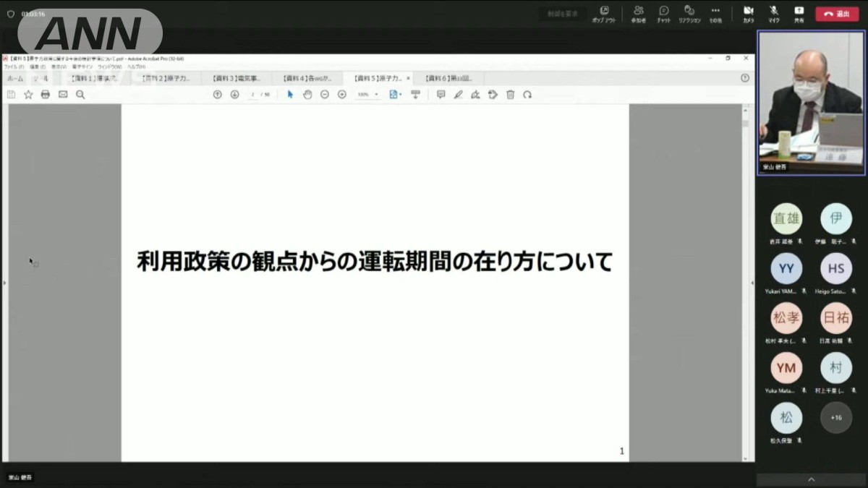This screenshot has width=868, height=488.
Task: Switch to the 【資料6】 document tab
Action: [448, 78]
